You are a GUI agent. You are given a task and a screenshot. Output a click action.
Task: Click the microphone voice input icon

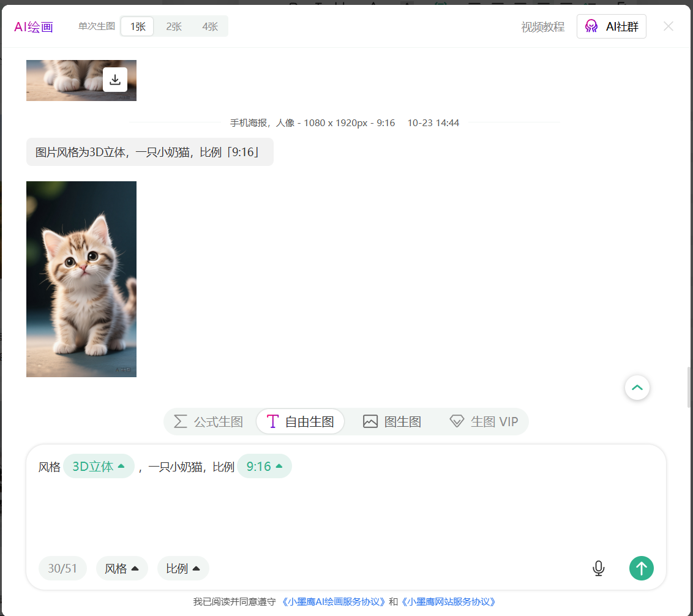click(598, 568)
